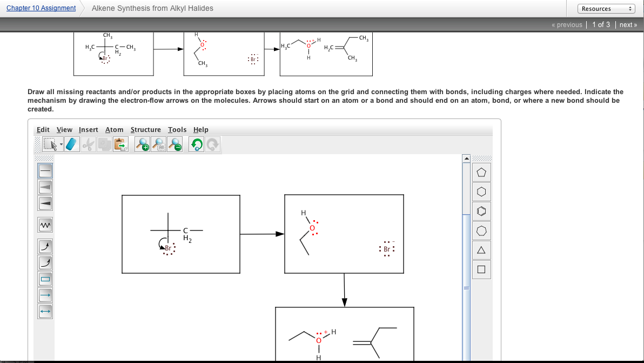Select the wedge bond tool
This screenshot has width=644, height=363.
pos(45,203)
